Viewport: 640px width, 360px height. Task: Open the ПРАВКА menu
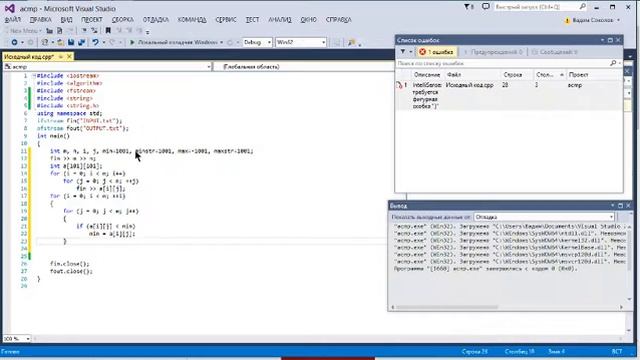pos(40,20)
